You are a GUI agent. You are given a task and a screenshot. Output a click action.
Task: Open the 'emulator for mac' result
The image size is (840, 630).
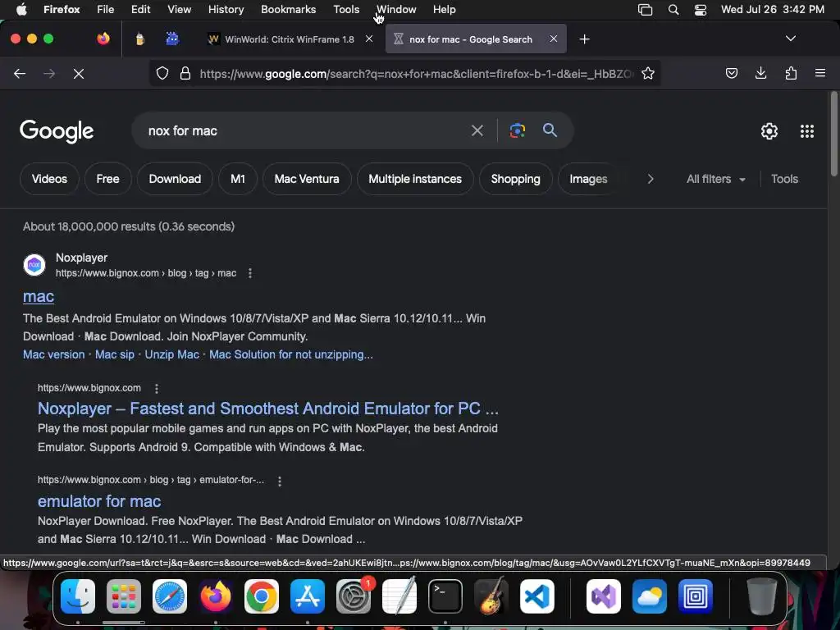99,501
